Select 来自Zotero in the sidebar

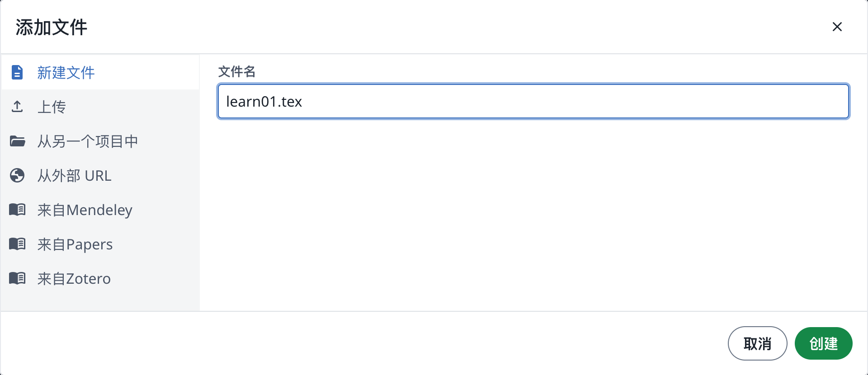pos(100,278)
